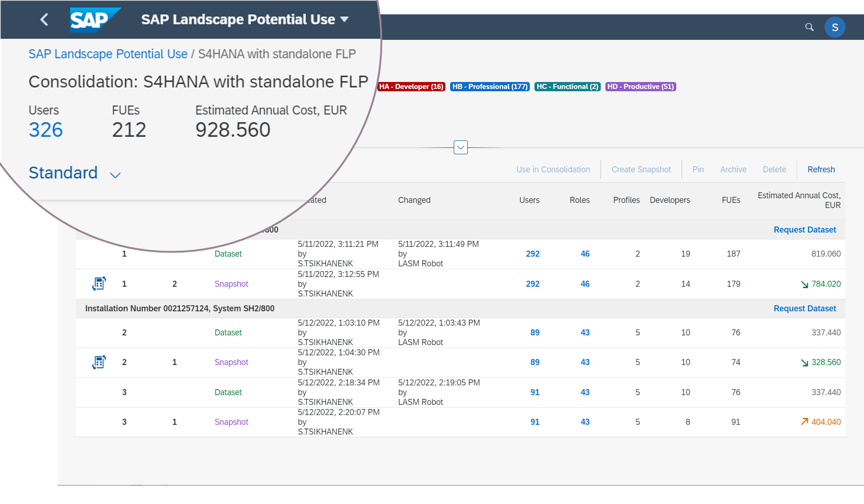Image resolution: width=864 pixels, height=504 pixels.
Task: Open Snapshot link created 2:20:07 PM
Action: click(x=231, y=422)
